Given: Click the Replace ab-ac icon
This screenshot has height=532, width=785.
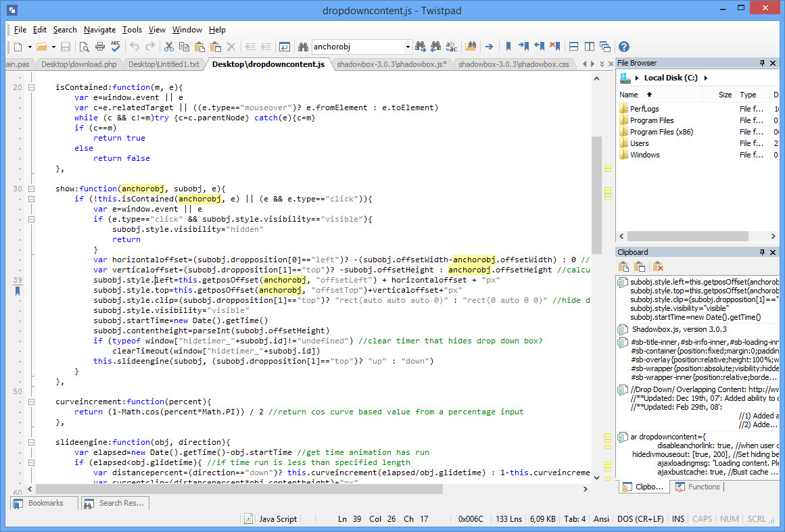Looking at the screenshot, I should pos(451,47).
